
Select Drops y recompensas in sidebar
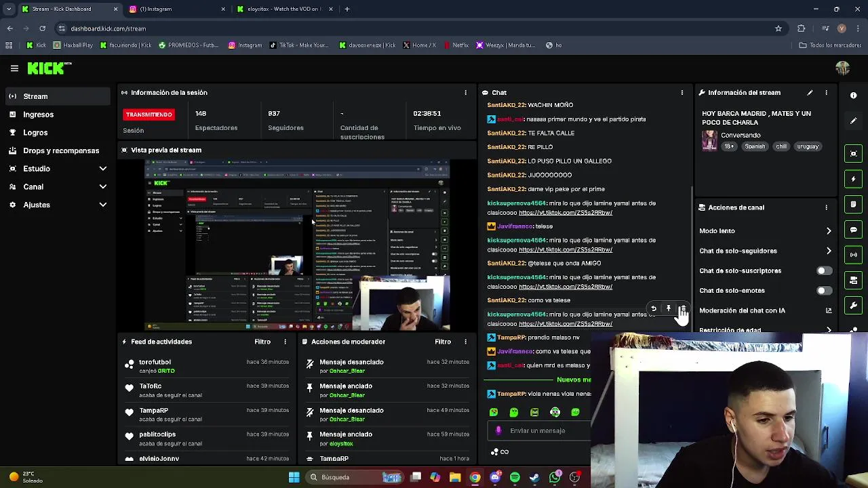click(58, 150)
